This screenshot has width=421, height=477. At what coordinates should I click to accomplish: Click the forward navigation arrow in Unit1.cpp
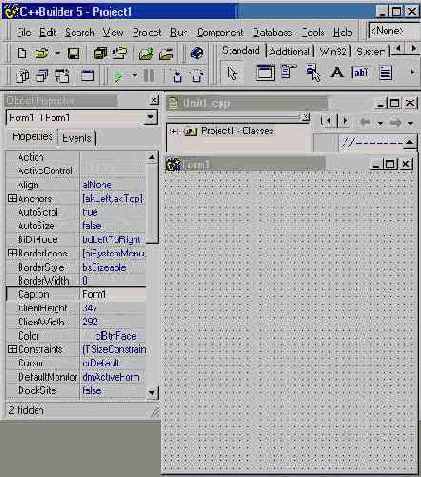click(x=395, y=122)
